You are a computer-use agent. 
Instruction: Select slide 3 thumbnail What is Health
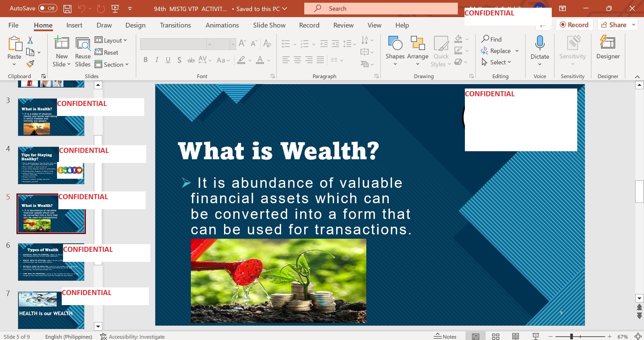point(51,117)
